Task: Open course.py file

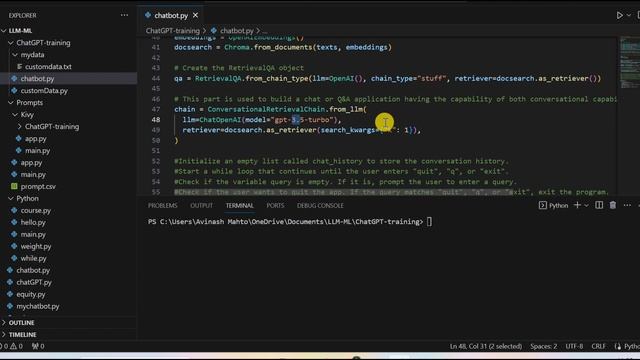Action: (x=36, y=211)
